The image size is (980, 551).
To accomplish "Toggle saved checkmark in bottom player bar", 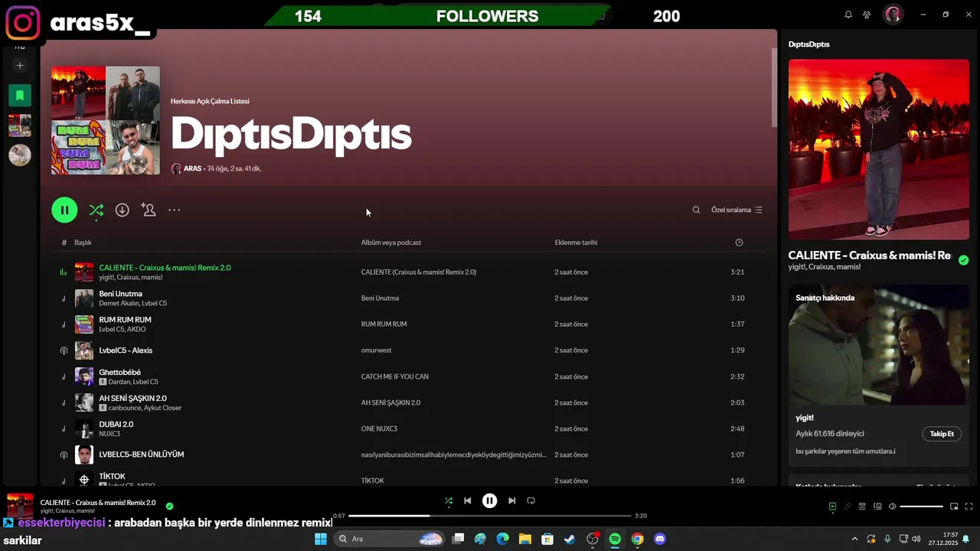I will click(x=169, y=506).
